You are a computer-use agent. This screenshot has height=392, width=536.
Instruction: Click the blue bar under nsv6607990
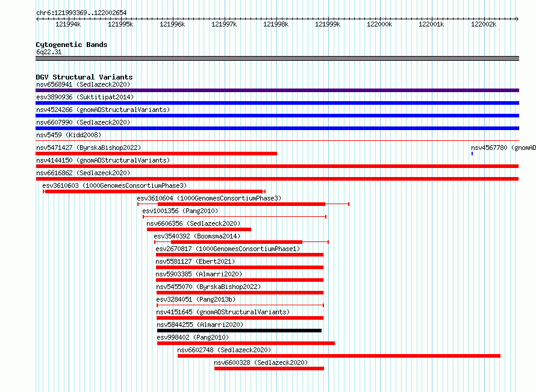(x=277, y=128)
